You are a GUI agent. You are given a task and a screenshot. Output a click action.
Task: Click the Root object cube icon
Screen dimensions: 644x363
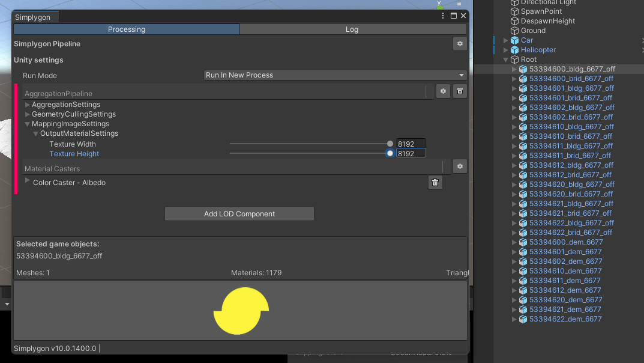pos(514,59)
